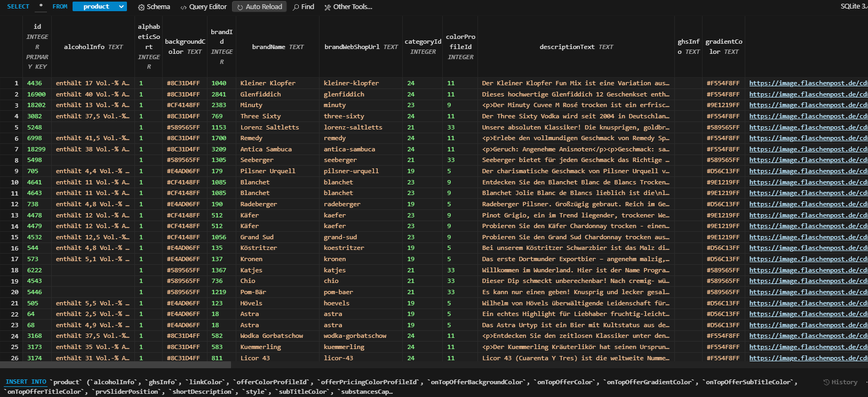
Task: Click the brandName column header
Action: coord(278,47)
